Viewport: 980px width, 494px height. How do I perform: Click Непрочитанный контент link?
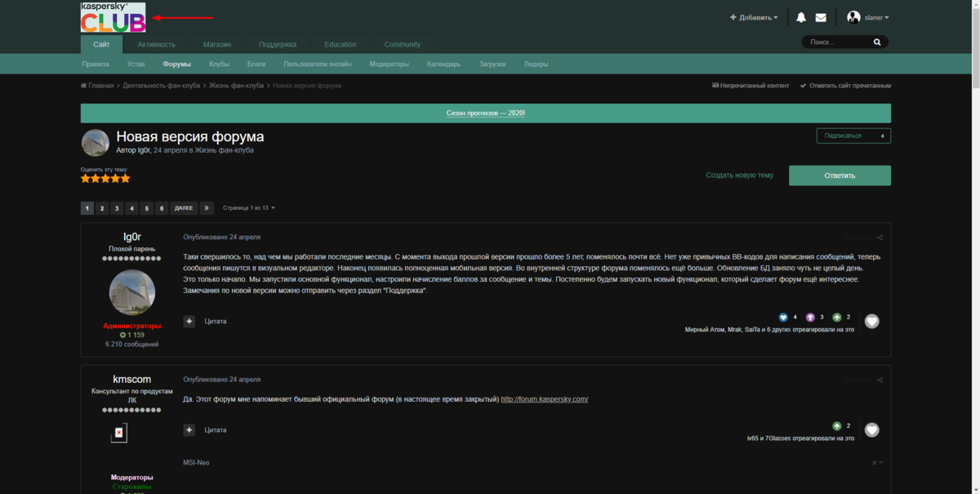click(751, 86)
